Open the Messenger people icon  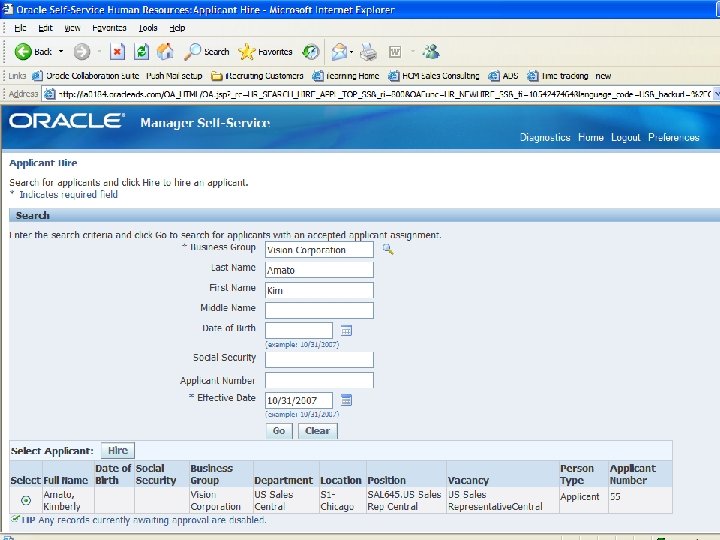tap(431, 52)
